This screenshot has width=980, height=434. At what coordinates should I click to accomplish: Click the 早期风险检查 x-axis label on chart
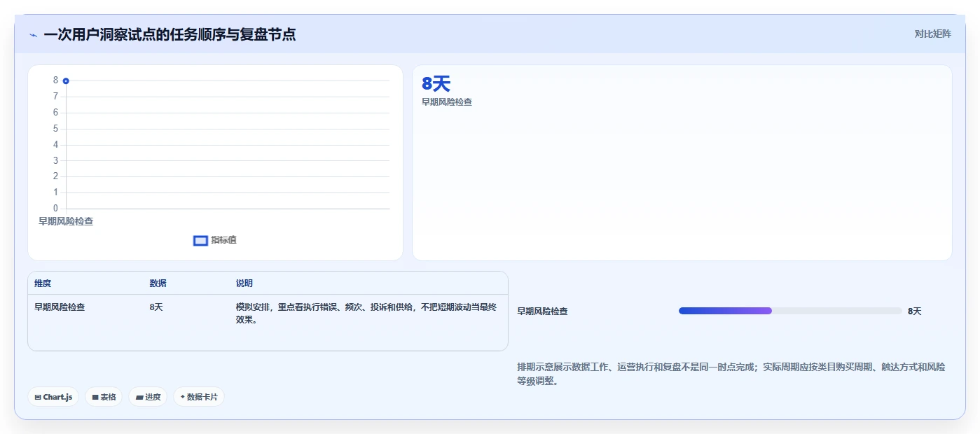click(x=66, y=221)
